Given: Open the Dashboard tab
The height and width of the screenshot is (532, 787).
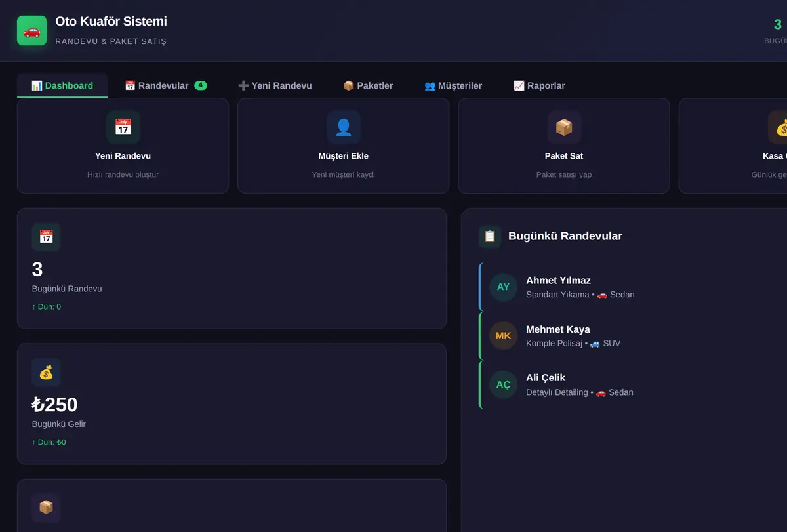Looking at the screenshot, I should pos(62,86).
